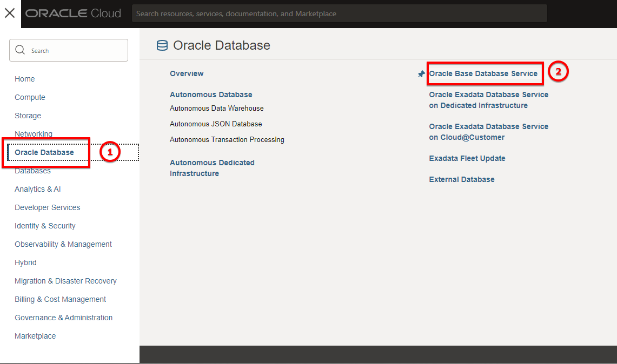617x364 pixels.
Task: Open Autonomous Transaction Processing link
Action: tap(227, 140)
